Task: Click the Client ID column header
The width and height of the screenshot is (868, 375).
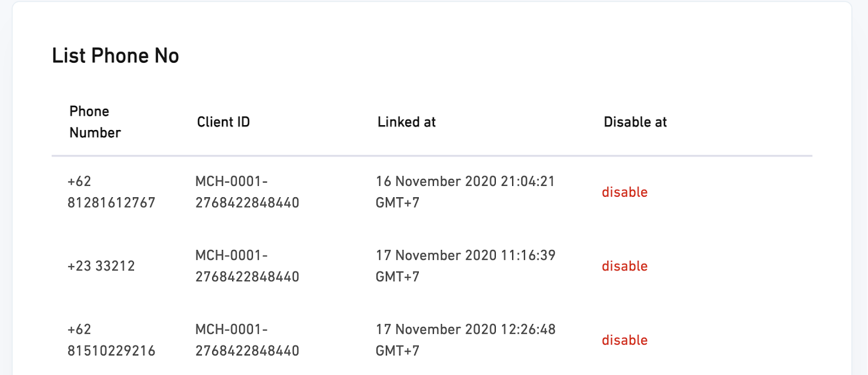Action: (224, 122)
